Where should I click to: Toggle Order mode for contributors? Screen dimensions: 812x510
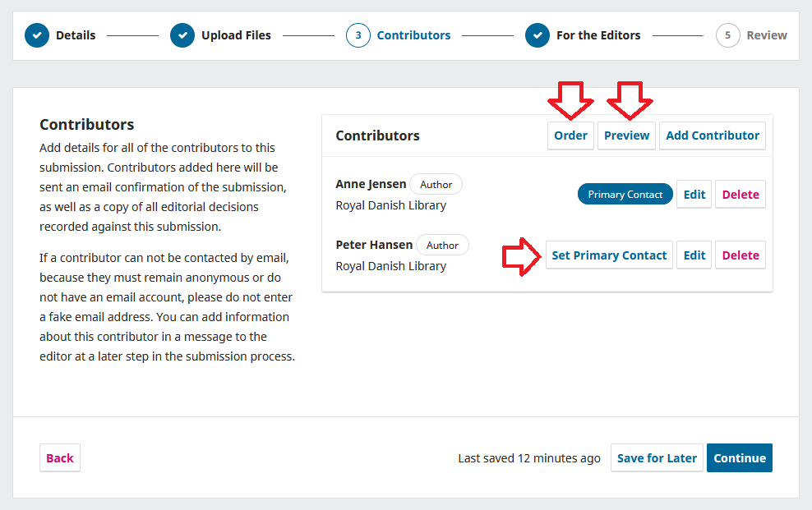[570, 136]
